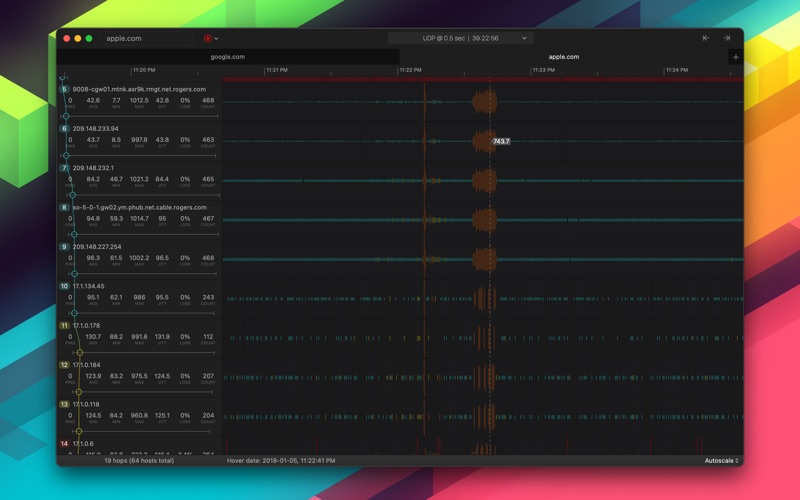Open the Autoscale popup menu

pyautogui.click(x=721, y=461)
